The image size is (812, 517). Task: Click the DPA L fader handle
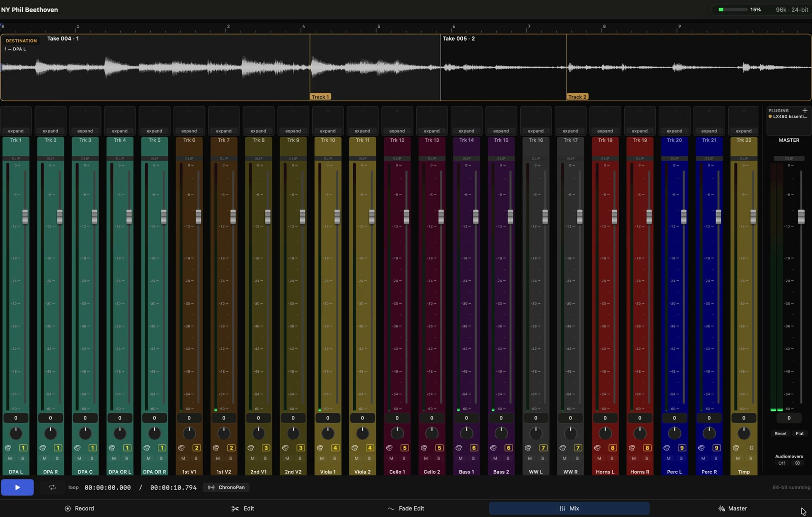click(x=25, y=217)
